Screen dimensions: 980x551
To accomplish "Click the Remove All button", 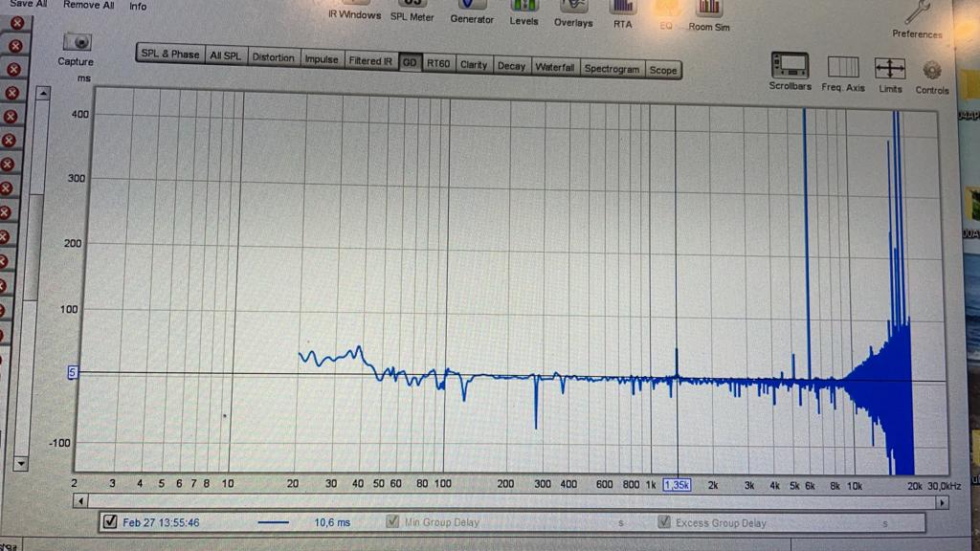I will (x=88, y=5).
